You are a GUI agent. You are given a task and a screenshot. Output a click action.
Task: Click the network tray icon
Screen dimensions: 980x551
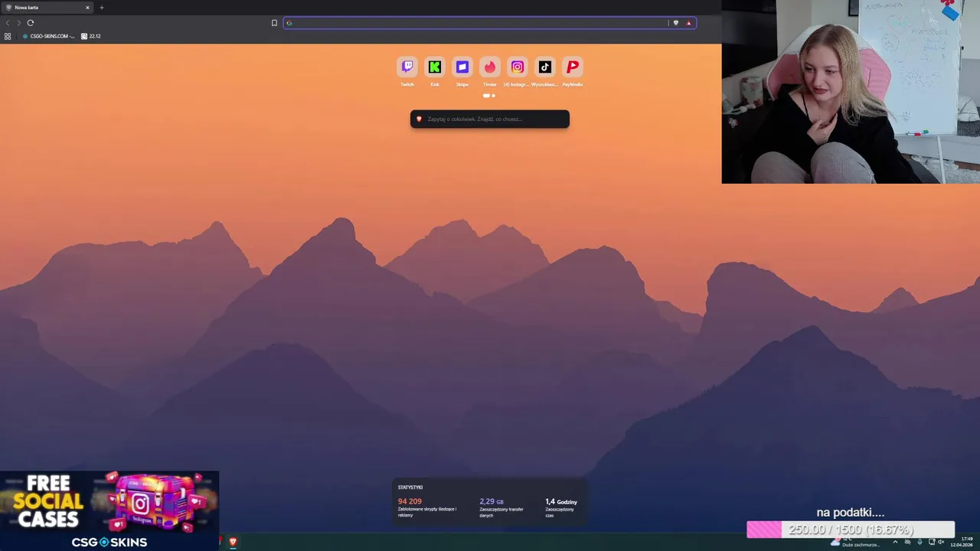[931, 542]
